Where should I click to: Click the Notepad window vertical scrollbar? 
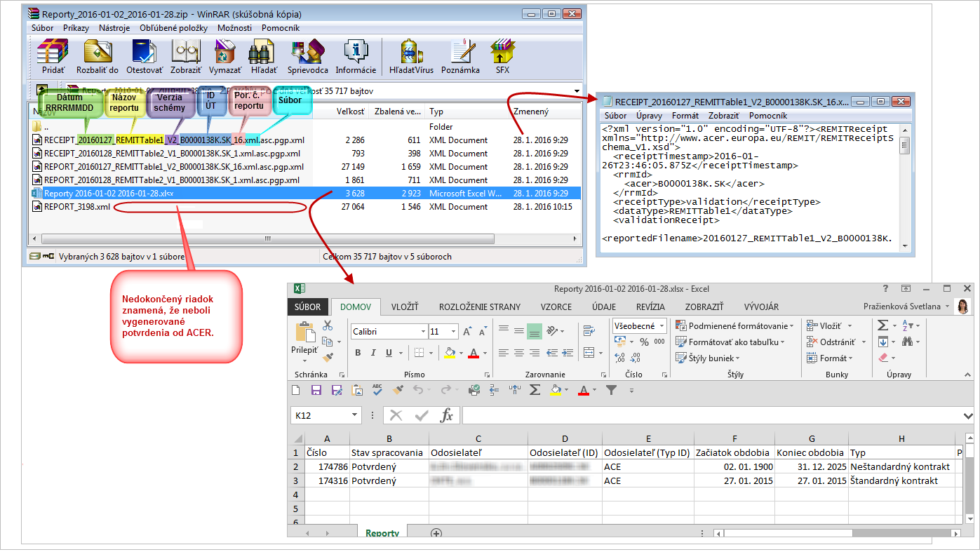[x=904, y=187]
